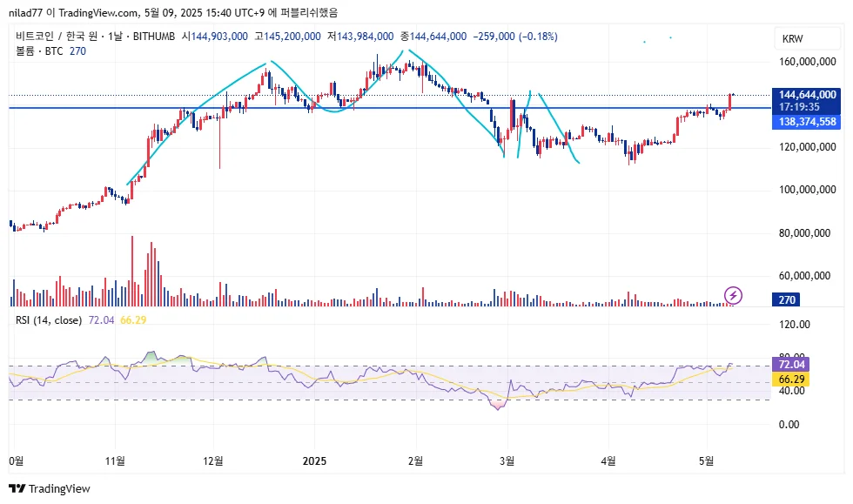Image resolution: width=853 pixels, height=504 pixels.
Task: Click the tallest red volume bar
Action: pyautogui.click(x=132, y=271)
